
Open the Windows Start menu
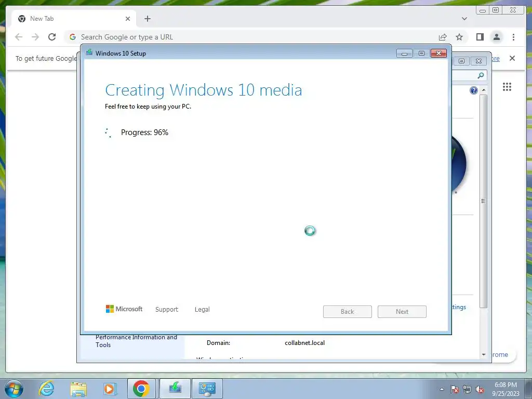[14, 389]
